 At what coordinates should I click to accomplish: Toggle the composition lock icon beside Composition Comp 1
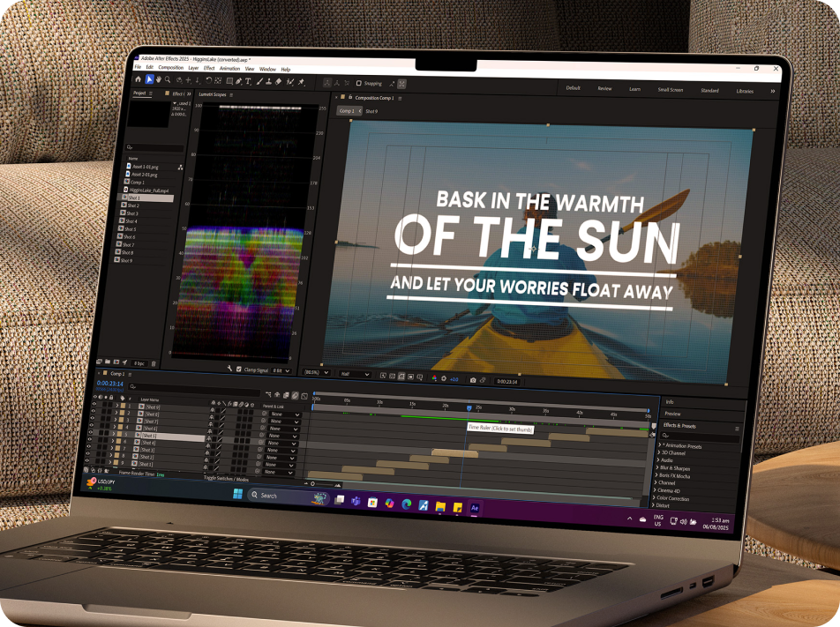pyautogui.click(x=350, y=97)
